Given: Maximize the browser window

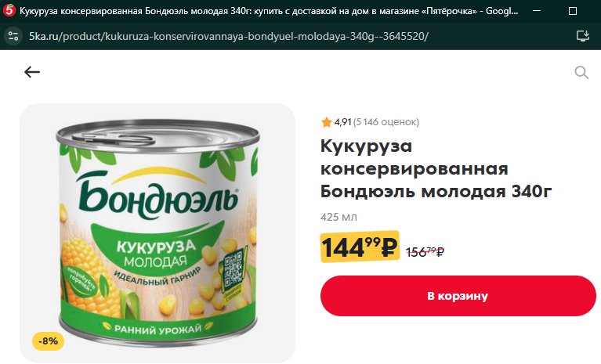Looking at the screenshot, I should (x=573, y=11).
